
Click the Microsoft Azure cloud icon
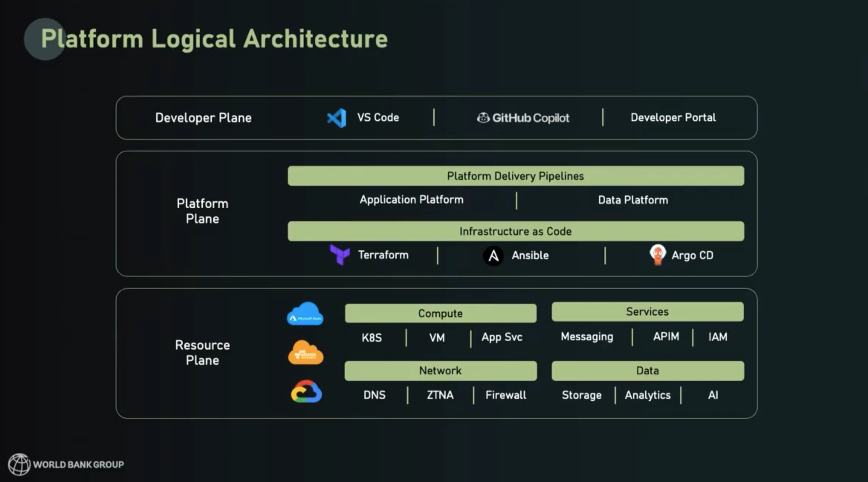point(304,314)
